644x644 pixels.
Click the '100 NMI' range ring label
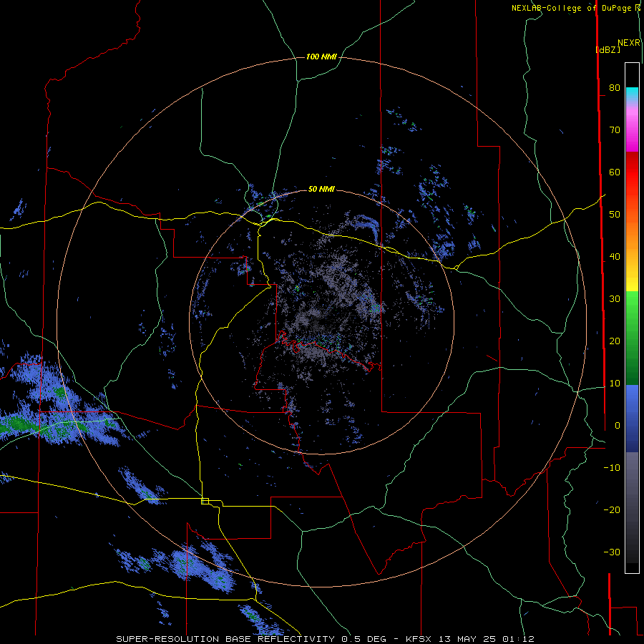(321, 57)
